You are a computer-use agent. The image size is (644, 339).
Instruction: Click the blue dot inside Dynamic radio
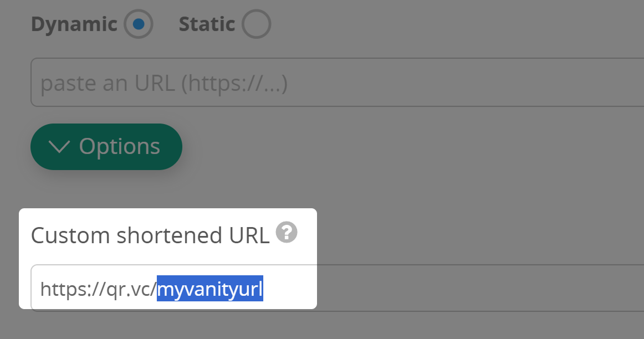click(138, 24)
